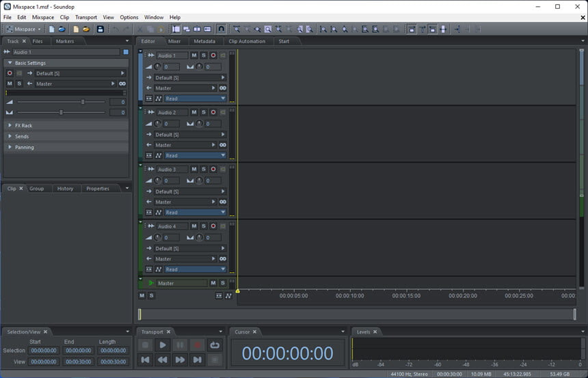Click the automation curve icon beside Audio 2 Read

158,156
